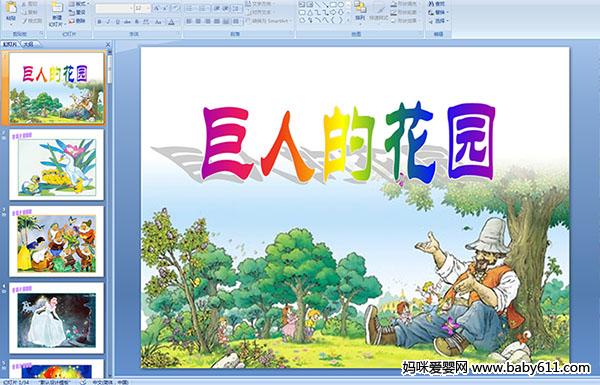This screenshot has height=385, width=600.
Task: Toggle underline formatting
Action: [x=117, y=22]
